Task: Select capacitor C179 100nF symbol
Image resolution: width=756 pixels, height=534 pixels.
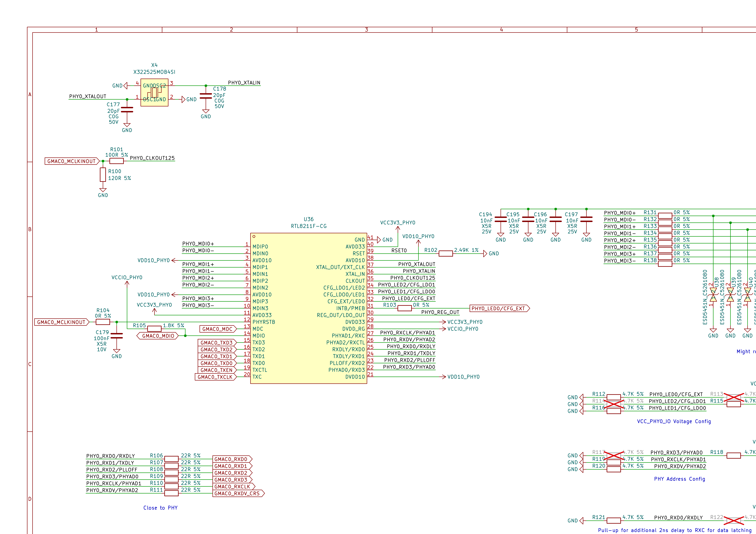Action: tap(117, 336)
